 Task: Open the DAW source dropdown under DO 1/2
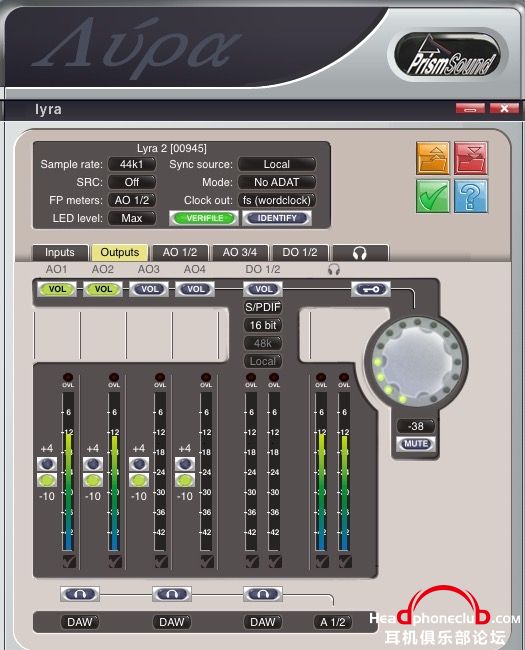click(x=263, y=622)
